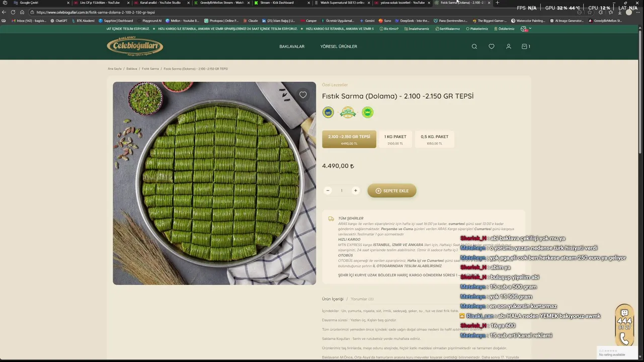Open the Playground AI bookmark
Image resolution: width=644 pixels, height=362 pixels.
pyautogui.click(x=149, y=21)
